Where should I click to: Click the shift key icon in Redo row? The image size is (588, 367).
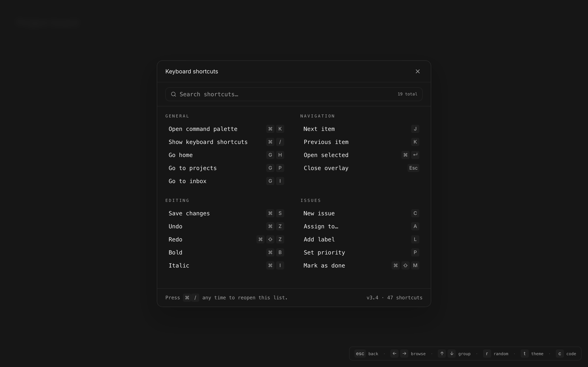tap(270, 239)
